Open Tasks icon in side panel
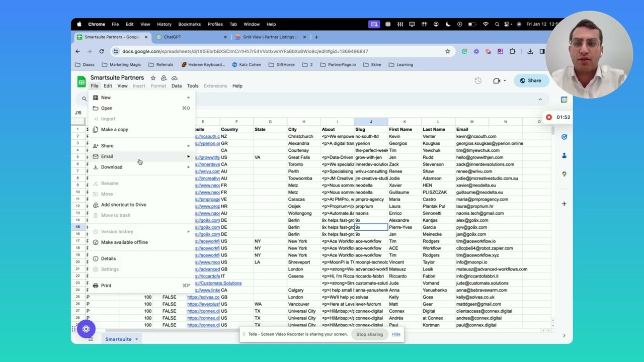This screenshot has width=644, height=362. point(564,137)
